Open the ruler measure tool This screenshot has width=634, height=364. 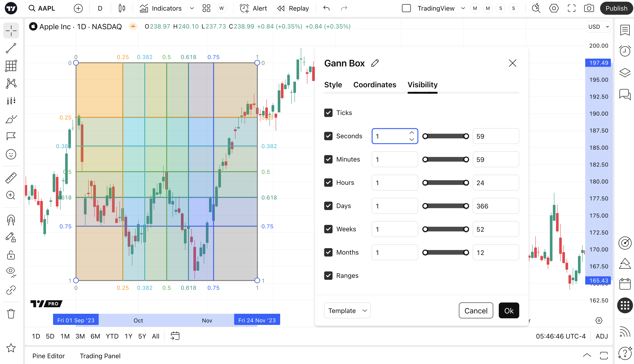coord(11,178)
